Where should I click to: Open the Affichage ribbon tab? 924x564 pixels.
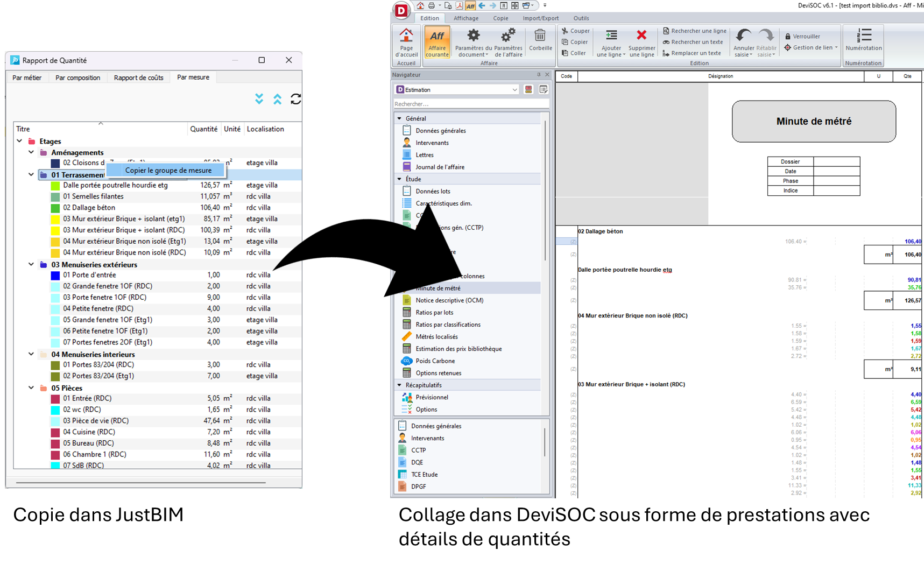pyautogui.click(x=466, y=18)
